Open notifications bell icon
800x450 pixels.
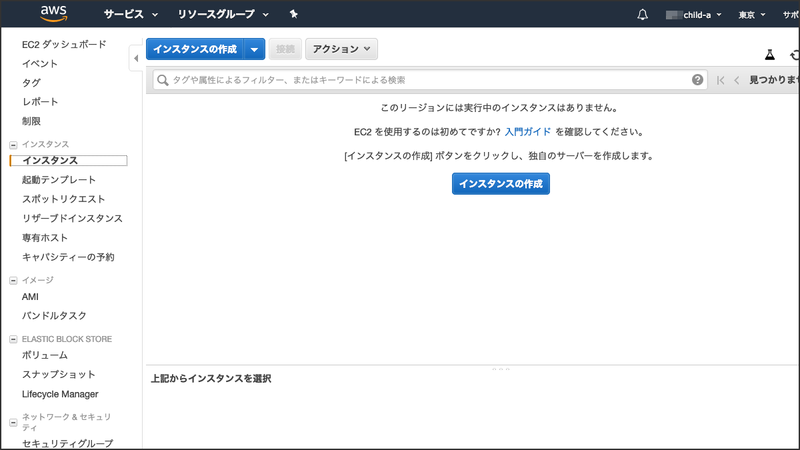click(x=642, y=14)
